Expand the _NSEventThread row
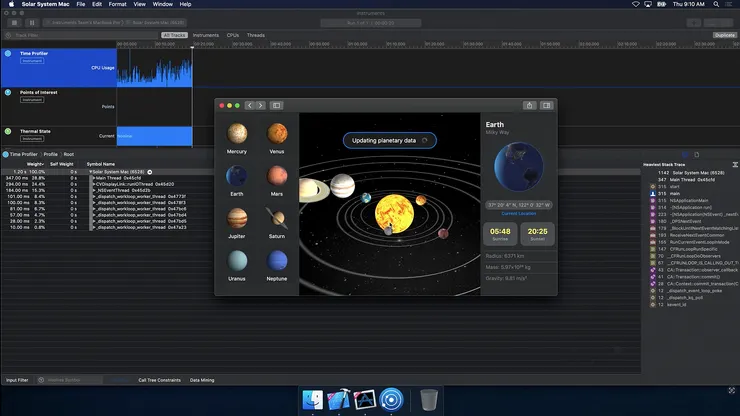This screenshot has height=416, width=740. coord(92,190)
